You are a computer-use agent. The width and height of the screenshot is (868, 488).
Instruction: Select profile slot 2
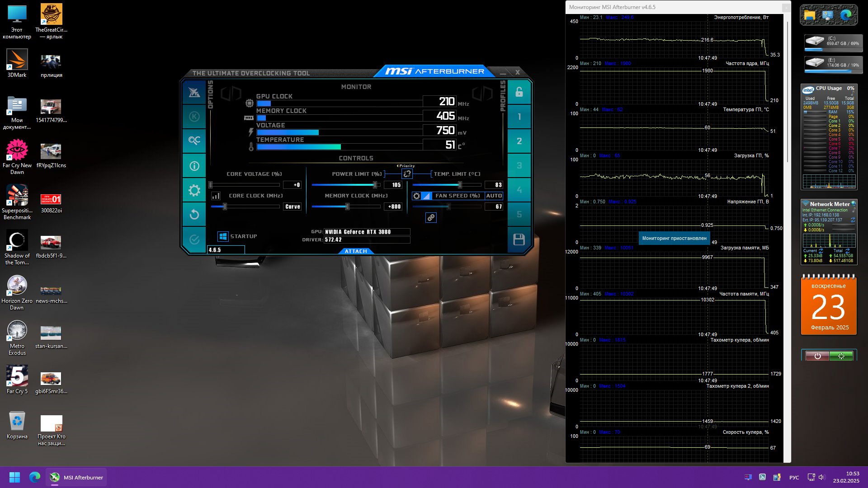point(519,141)
